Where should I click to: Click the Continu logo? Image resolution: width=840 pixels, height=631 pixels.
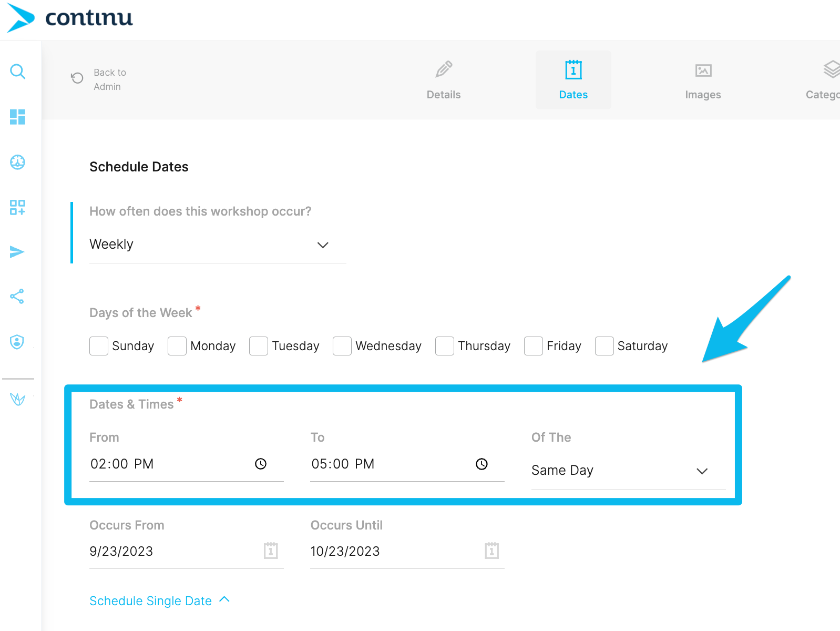pyautogui.click(x=70, y=18)
